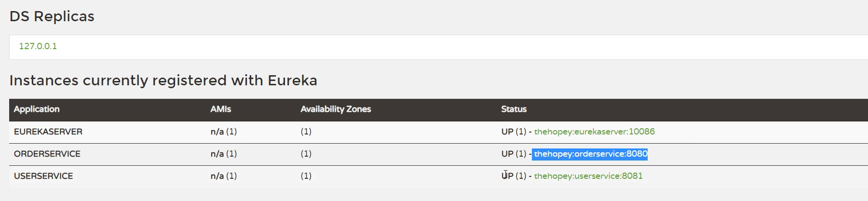
Task: Click the availability zones (1) cell for ORDERSERVICE
Action: (x=306, y=154)
